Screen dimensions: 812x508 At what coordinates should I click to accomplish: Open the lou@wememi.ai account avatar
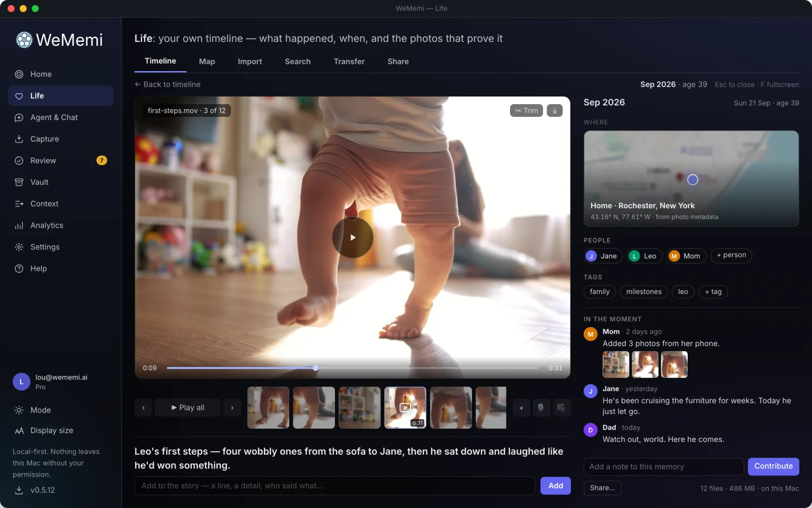point(21,382)
